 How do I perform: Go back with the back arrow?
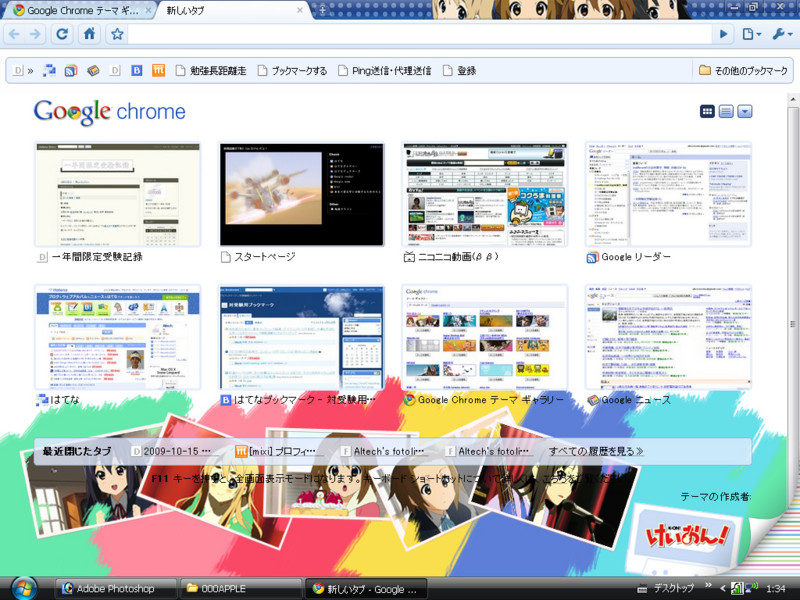14,34
